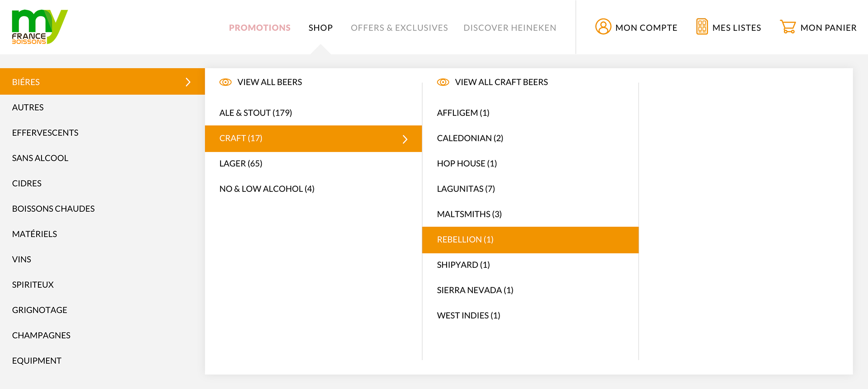Open the Lagunitas (7) brand
Screen dimensions: 868x389
click(466, 189)
